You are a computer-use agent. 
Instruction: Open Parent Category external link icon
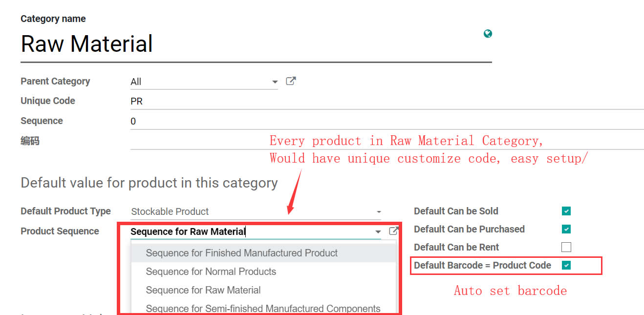pos(291,81)
